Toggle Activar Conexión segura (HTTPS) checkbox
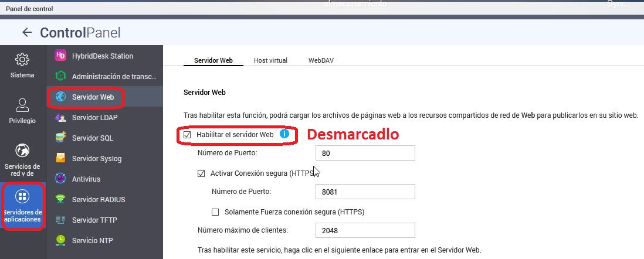This screenshot has height=259, width=644. (x=202, y=173)
